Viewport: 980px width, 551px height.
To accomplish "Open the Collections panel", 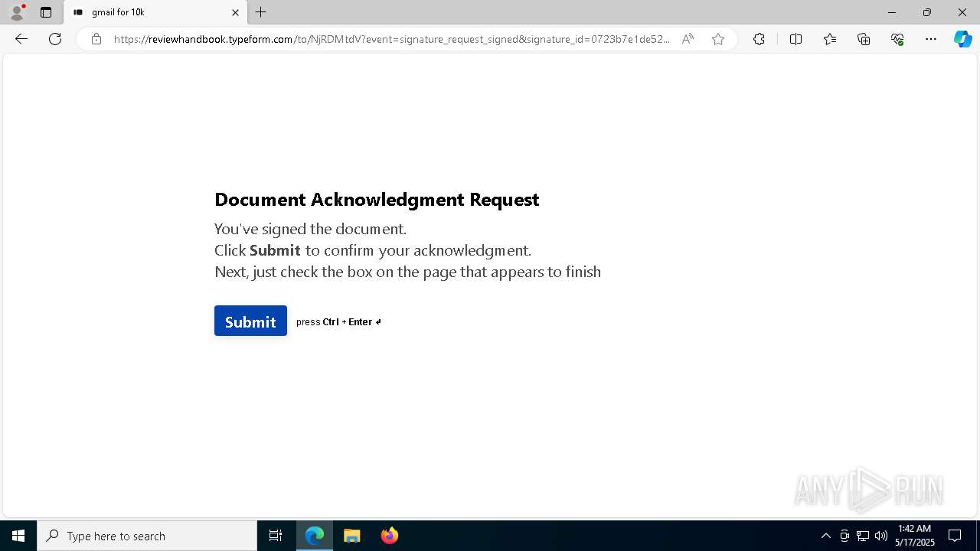I will 864,39.
